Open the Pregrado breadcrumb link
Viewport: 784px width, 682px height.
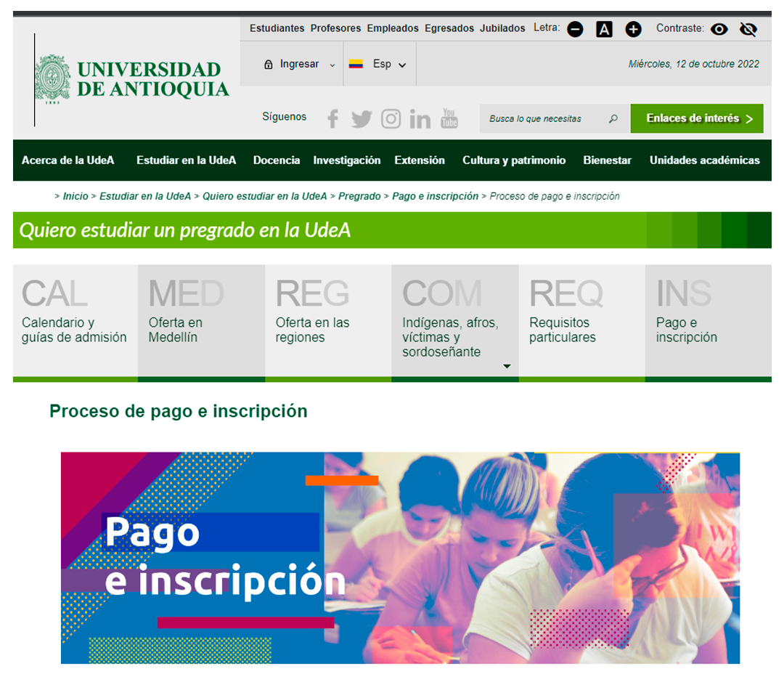(359, 196)
